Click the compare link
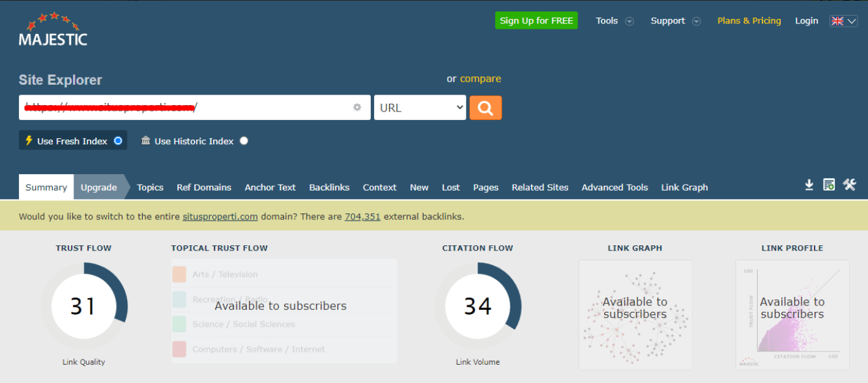Image resolution: width=868 pixels, height=383 pixels. pyautogui.click(x=480, y=79)
